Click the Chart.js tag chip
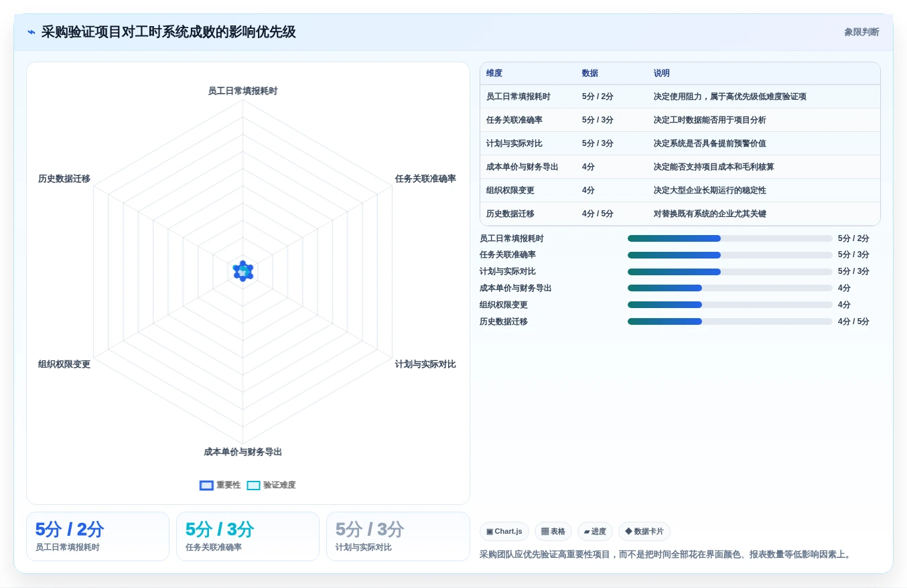 pyautogui.click(x=504, y=532)
